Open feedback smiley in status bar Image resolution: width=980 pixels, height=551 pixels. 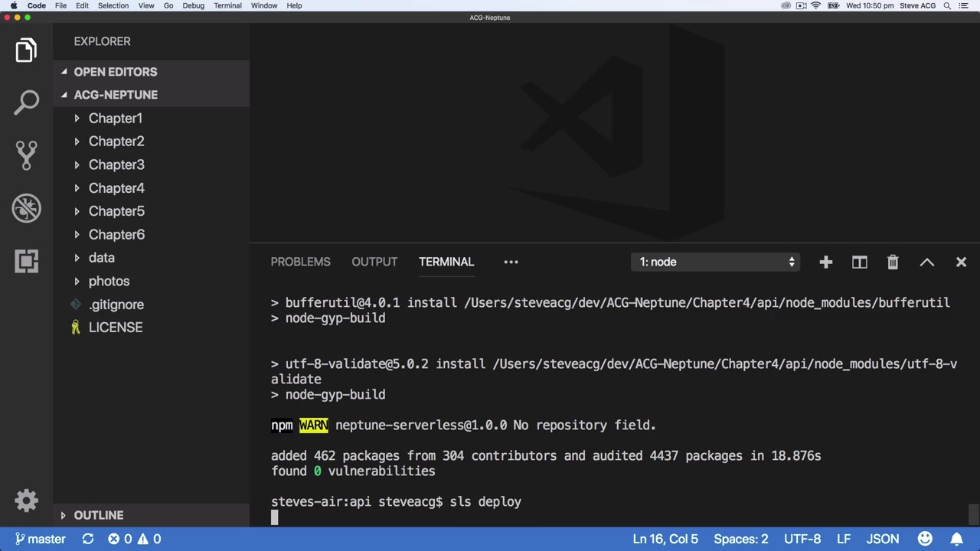925,539
